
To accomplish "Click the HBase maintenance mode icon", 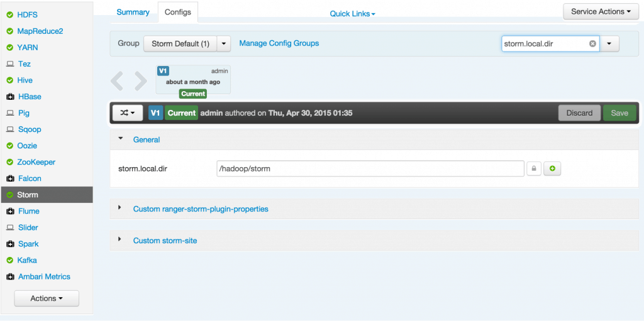I will 10,97.
